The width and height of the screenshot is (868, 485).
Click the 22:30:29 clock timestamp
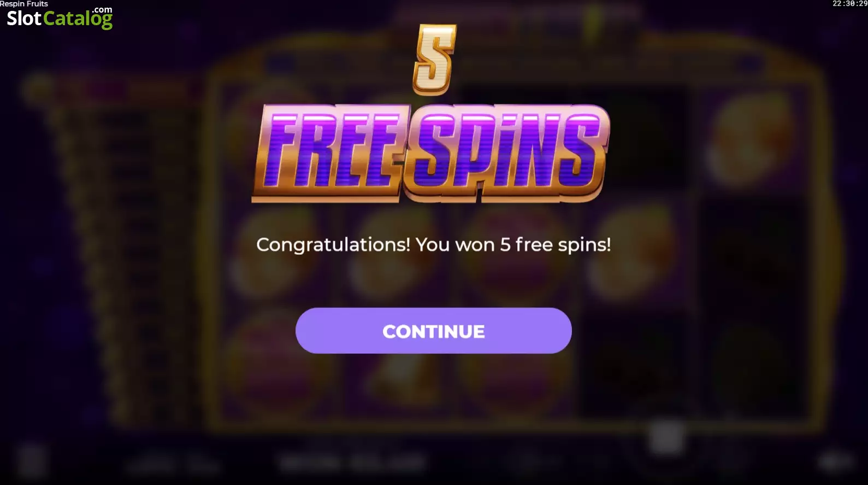coord(850,4)
